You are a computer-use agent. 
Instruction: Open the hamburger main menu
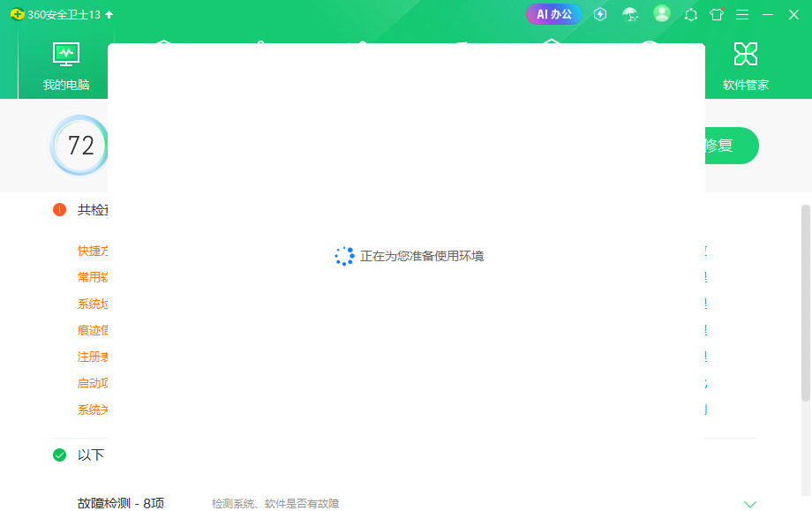coord(742,15)
